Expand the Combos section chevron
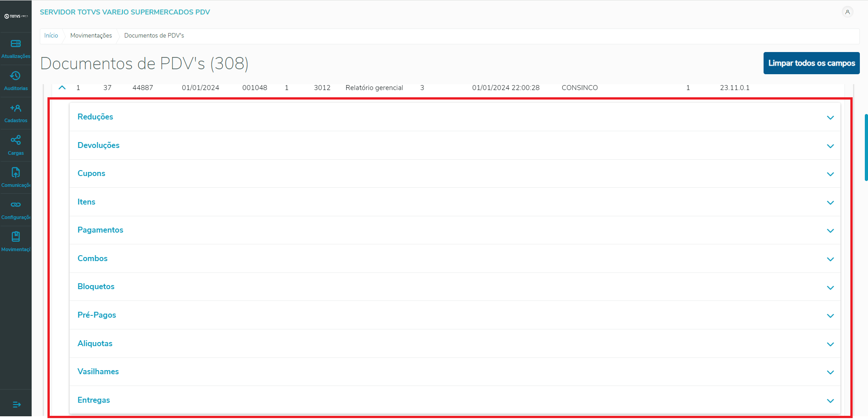Image resolution: width=868 pixels, height=419 pixels. (x=830, y=259)
